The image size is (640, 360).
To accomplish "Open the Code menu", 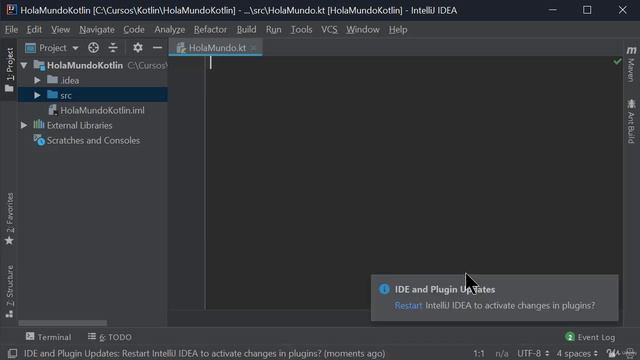I will (134, 29).
